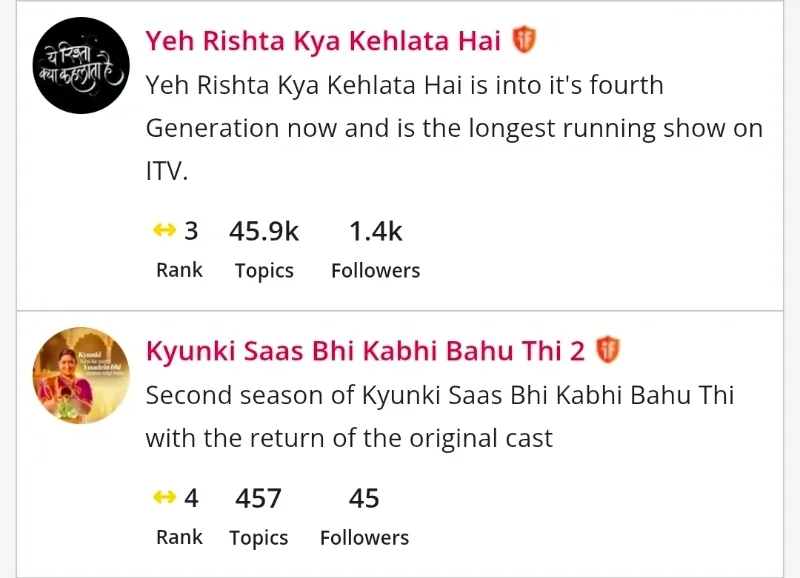Click the Yeh Rishta show logo thumbnail
Viewport: 800px width, 578px height.
82,66
